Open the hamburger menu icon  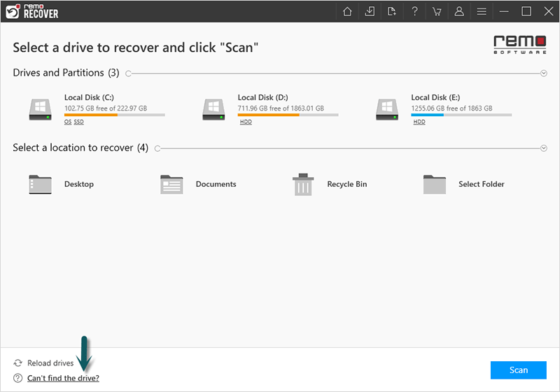point(482,11)
